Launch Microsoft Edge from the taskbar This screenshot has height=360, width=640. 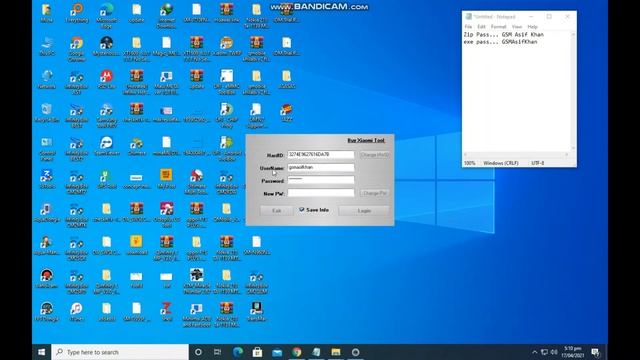(x=238, y=352)
